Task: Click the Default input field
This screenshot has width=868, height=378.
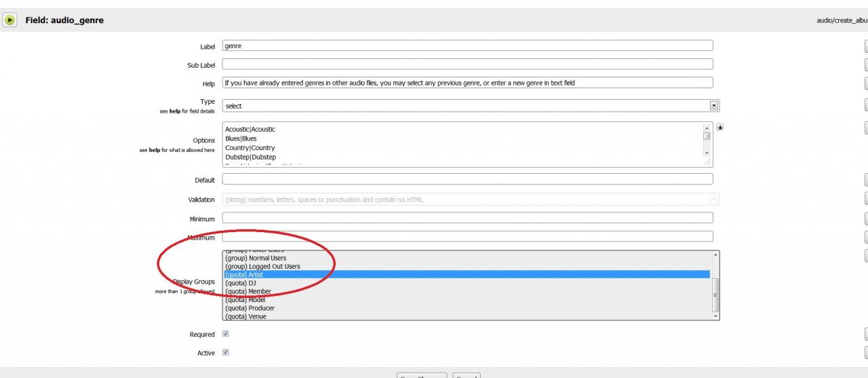Action: [x=468, y=179]
